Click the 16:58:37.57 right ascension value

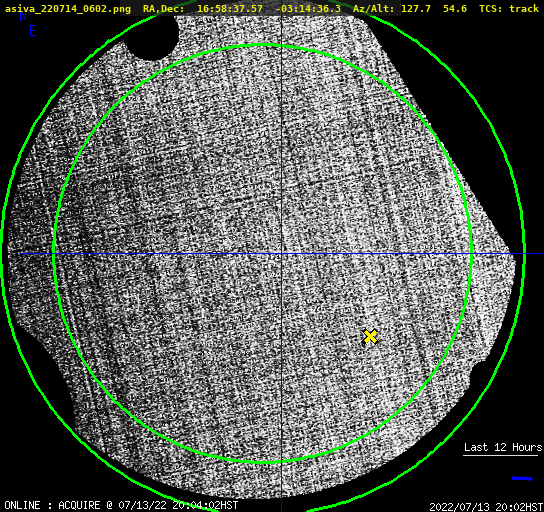pyautogui.click(x=230, y=9)
